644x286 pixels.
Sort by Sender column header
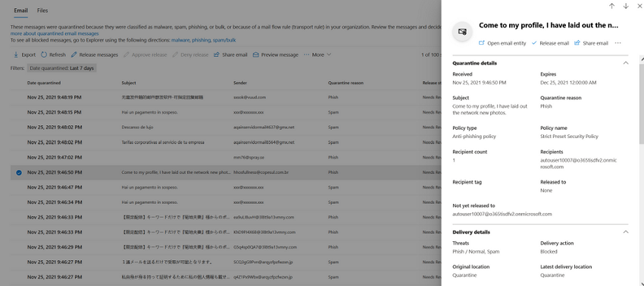tap(240, 83)
